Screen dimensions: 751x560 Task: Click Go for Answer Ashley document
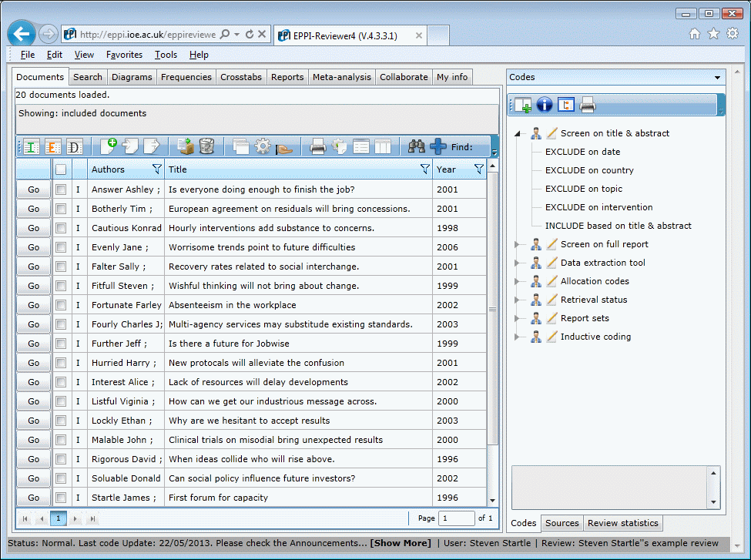point(34,189)
